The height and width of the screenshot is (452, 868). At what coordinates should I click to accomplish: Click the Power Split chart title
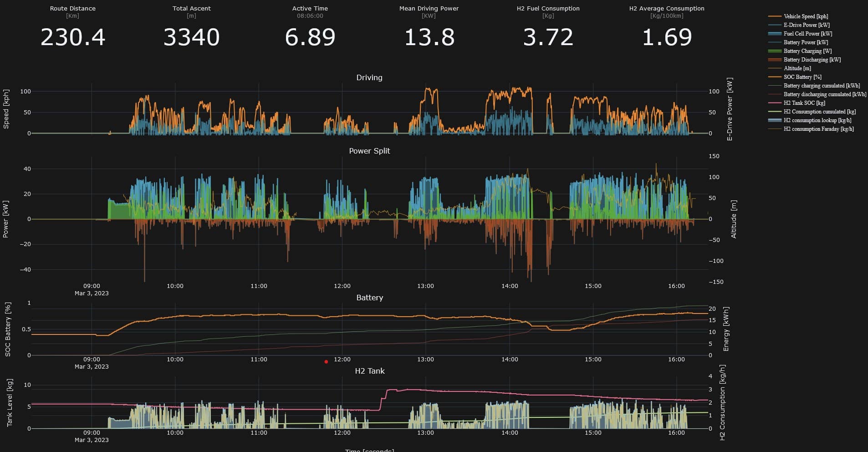(x=369, y=151)
